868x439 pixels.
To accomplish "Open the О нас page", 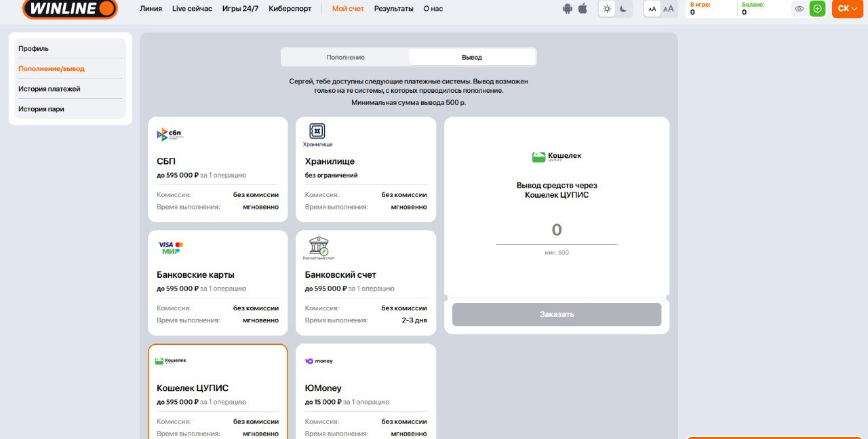I will click(x=433, y=9).
